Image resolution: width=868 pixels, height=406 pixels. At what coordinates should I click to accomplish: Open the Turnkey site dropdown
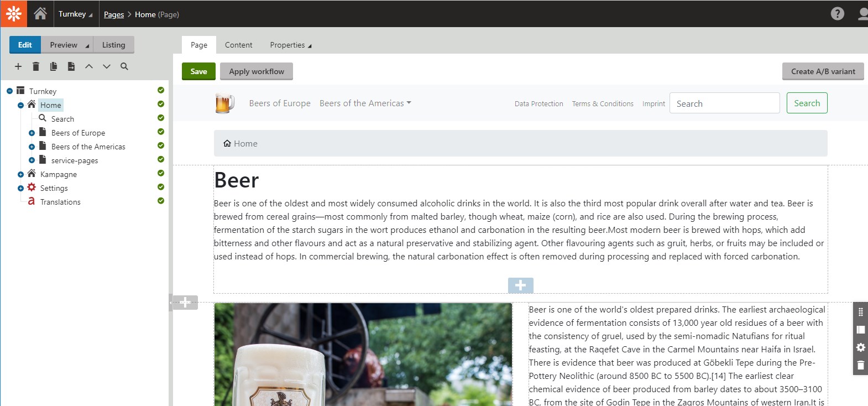click(76, 14)
